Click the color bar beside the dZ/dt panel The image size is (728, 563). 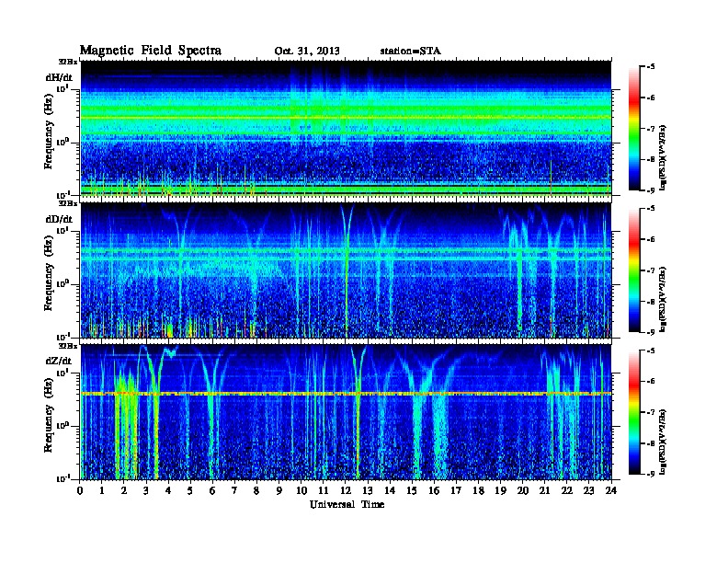point(634,412)
